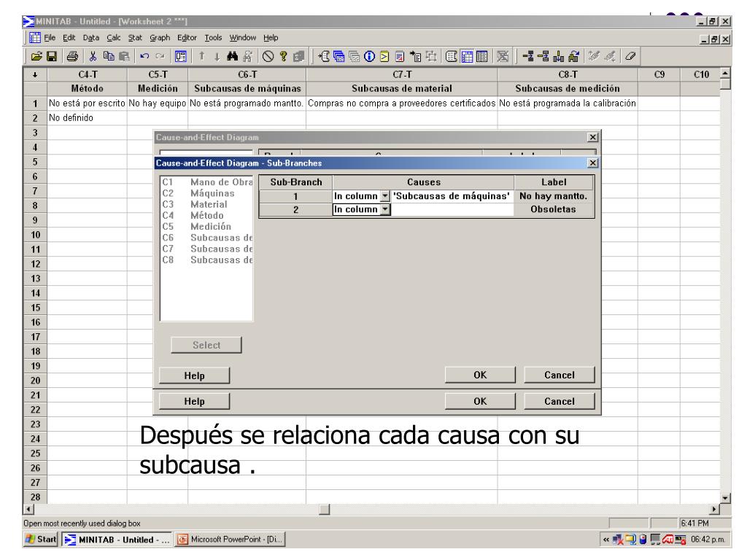Click the Paste clipboard icon
Image resolution: width=747 pixels, height=560 pixels.
click(x=124, y=57)
